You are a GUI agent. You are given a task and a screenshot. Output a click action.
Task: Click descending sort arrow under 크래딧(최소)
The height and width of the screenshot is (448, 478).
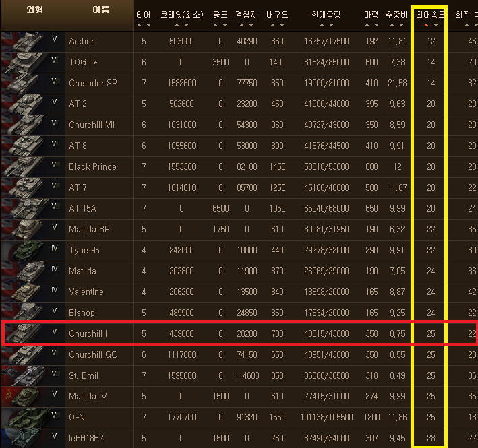pyautogui.click(x=186, y=25)
